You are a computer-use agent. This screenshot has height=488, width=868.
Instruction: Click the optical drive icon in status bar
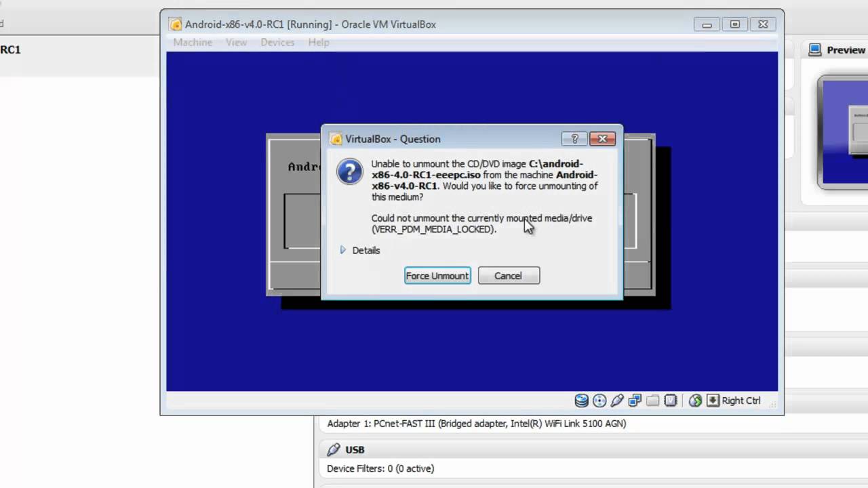(599, 401)
